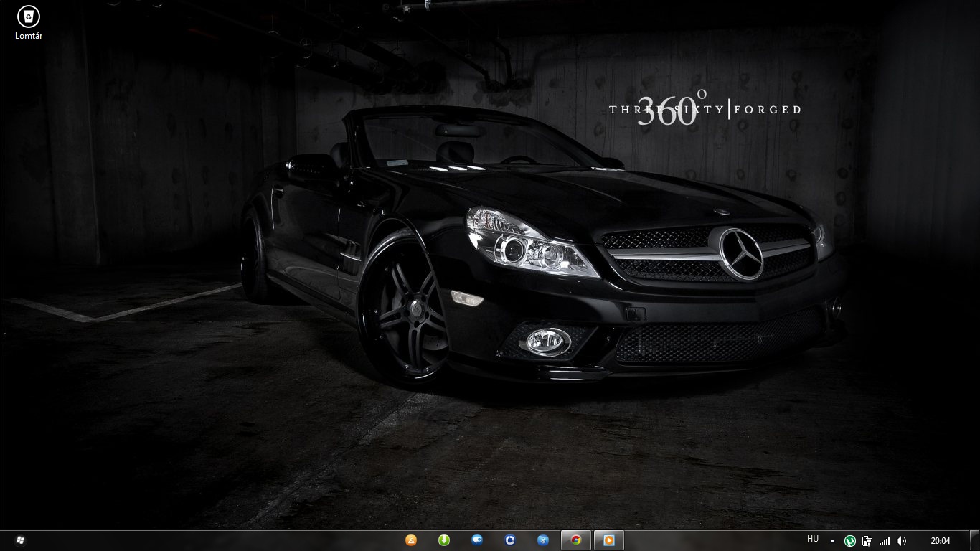Open uTorrent from system tray
Viewport: 980px width, 551px height.
pyautogui.click(x=850, y=541)
